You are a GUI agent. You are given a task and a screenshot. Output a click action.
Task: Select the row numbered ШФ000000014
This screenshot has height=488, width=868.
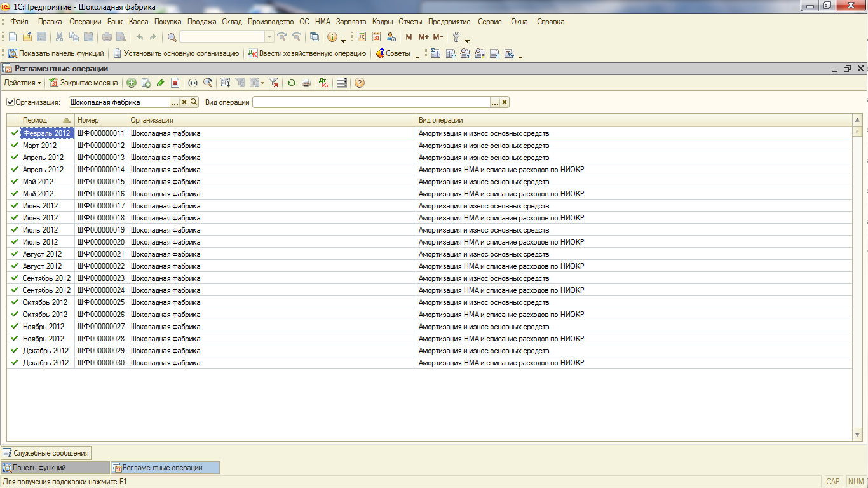tap(429, 170)
